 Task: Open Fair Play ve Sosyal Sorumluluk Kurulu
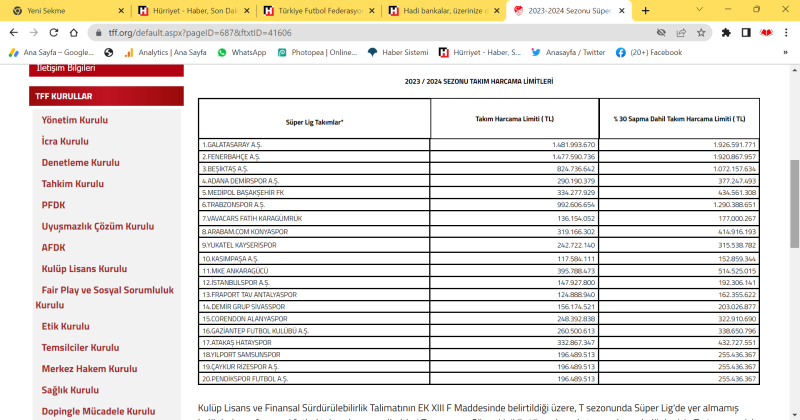pyautogui.click(x=105, y=297)
